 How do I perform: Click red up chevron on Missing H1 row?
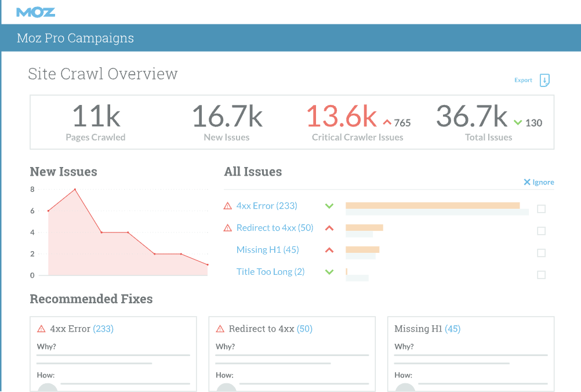[x=329, y=250]
